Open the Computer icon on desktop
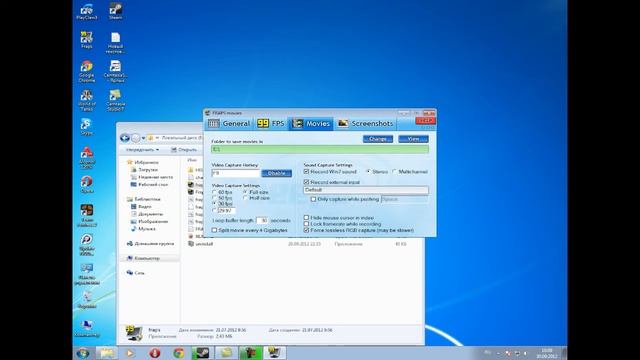Viewport: 640px width, 360px height. [86, 329]
